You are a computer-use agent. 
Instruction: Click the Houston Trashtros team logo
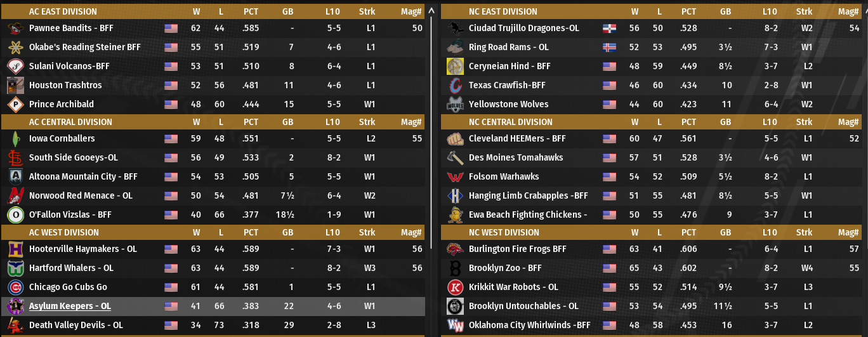15,85
